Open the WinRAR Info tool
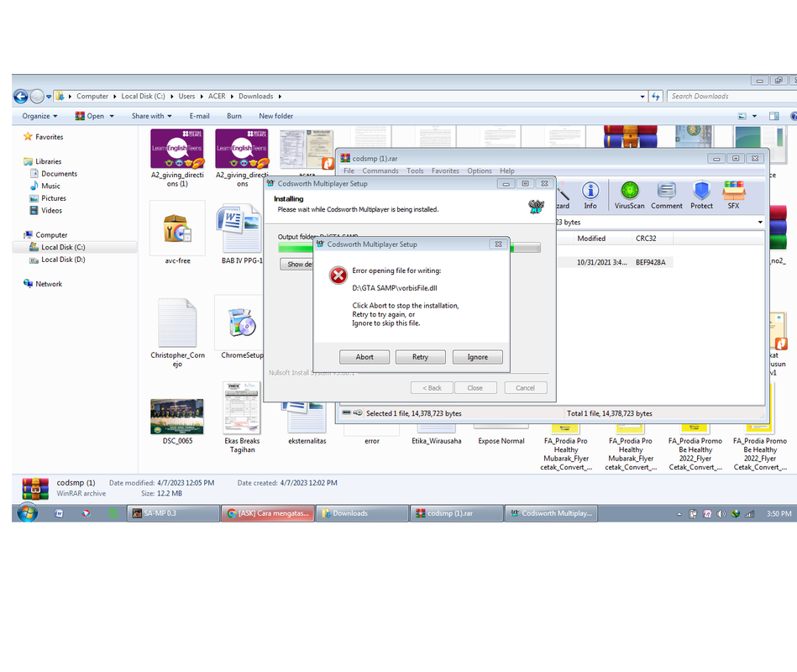The width and height of the screenshot is (797, 672). [590, 196]
